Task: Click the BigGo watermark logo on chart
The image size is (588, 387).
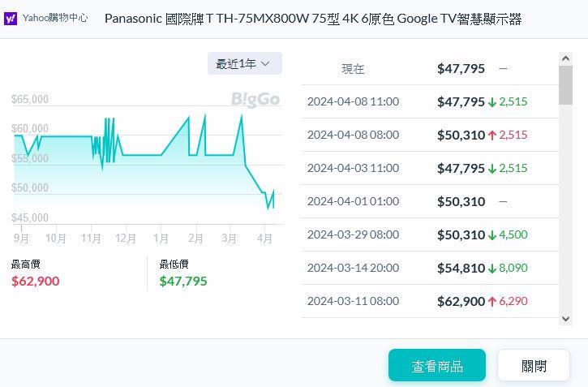Action: point(255,99)
